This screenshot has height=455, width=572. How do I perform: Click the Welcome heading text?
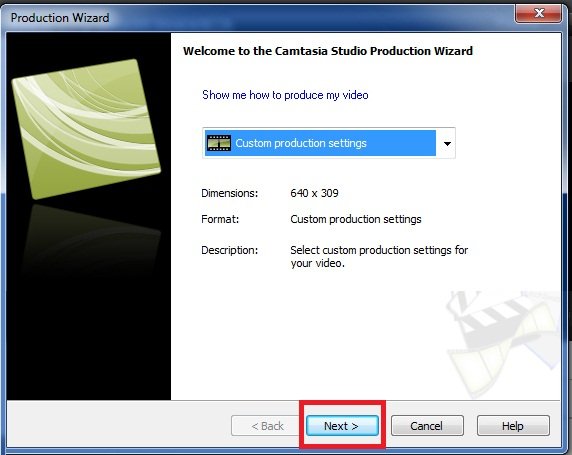[328, 51]
